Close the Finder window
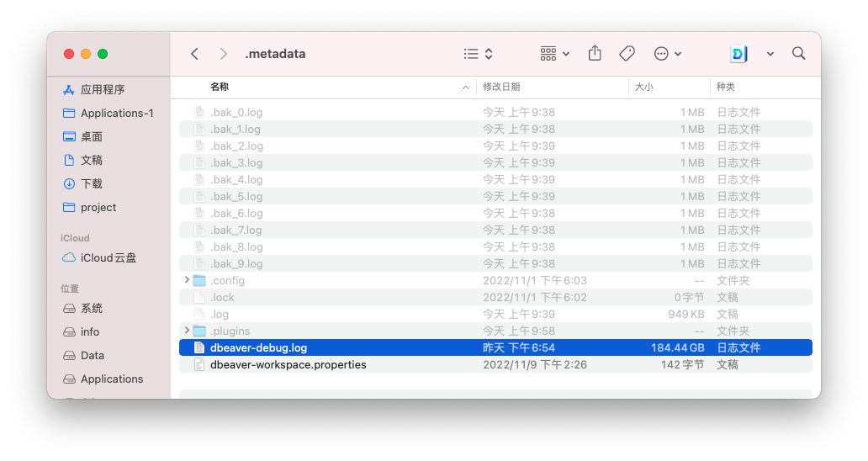This screenshot has width=868, height=461. click(69, 54)
